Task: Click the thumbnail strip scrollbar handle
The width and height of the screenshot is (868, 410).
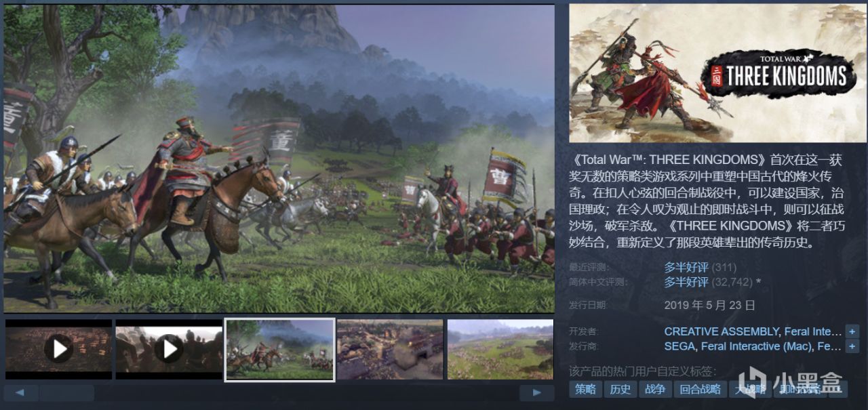Action: tap(66, 392)
